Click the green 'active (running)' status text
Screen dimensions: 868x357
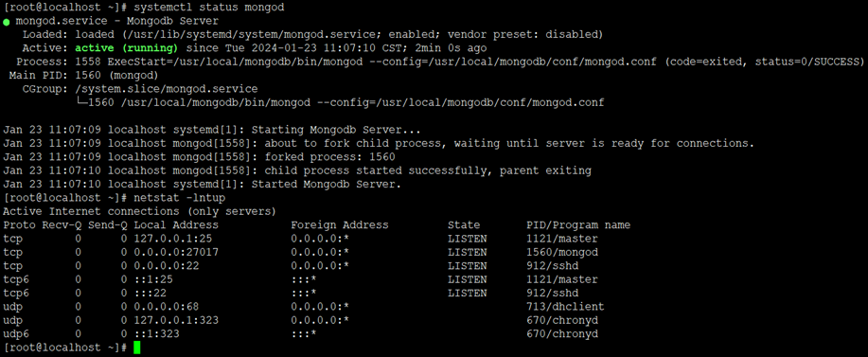click(126, 48)
